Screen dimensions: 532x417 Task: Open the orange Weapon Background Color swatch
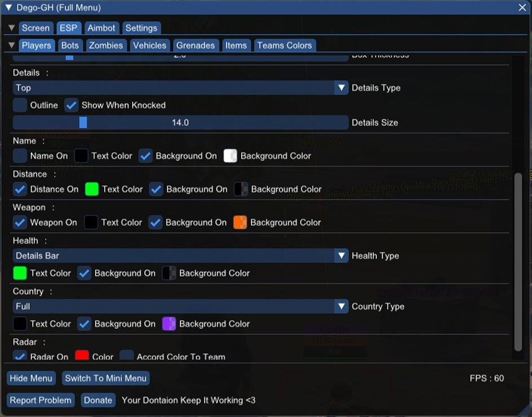240,223
